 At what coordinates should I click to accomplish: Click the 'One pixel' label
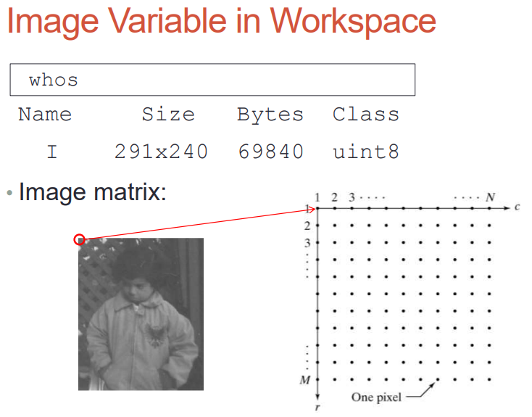tap(376, 397)
